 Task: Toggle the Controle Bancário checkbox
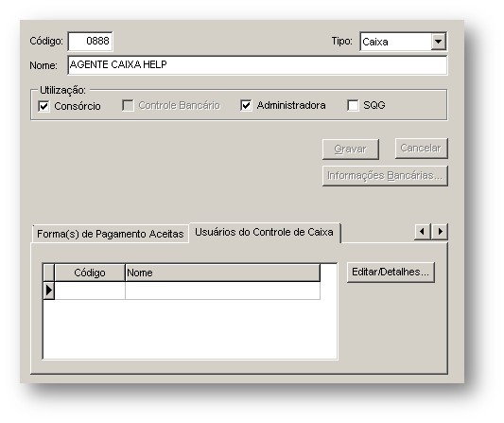pos(128,105)
